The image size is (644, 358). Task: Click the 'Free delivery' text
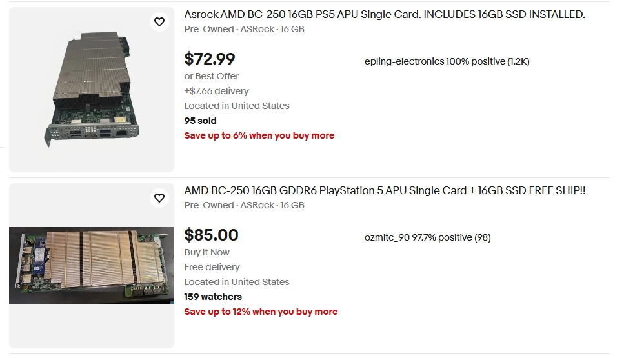click(x=212, y=267)
